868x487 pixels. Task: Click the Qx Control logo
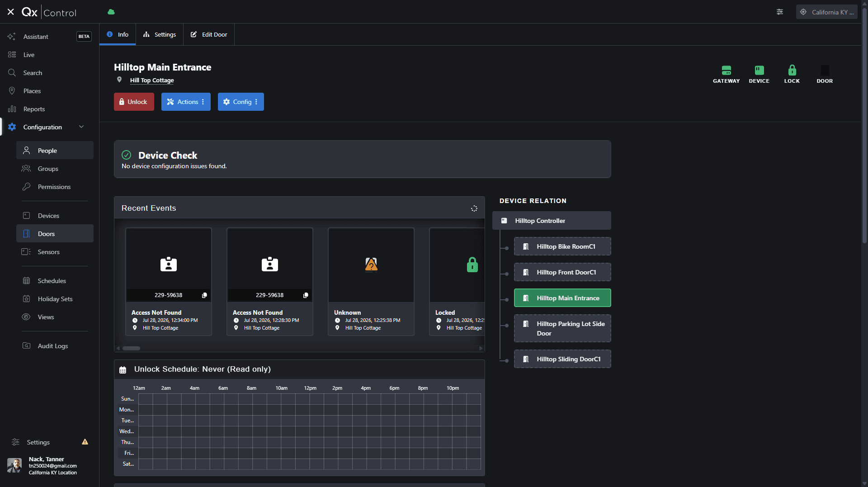tap(49, 12)
